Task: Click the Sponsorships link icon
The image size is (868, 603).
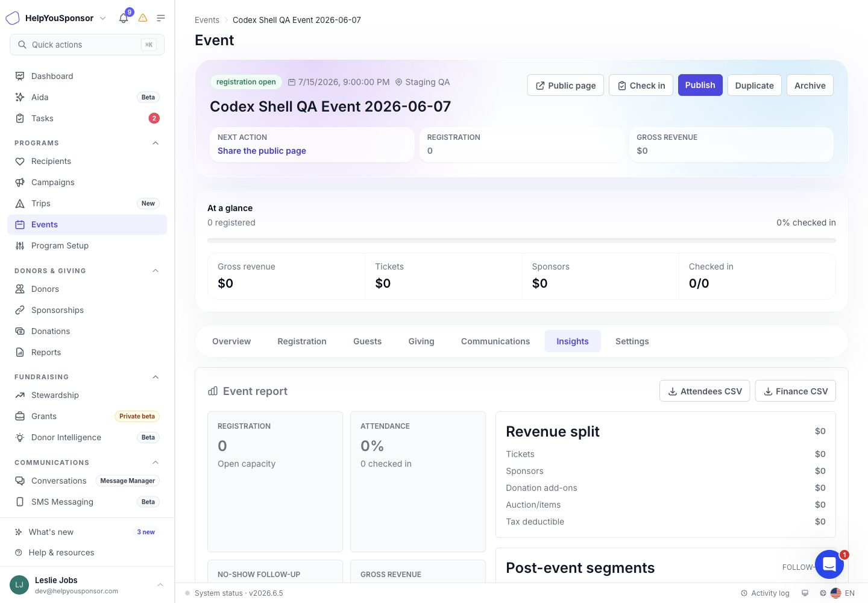Action: [x=20, y=310]
